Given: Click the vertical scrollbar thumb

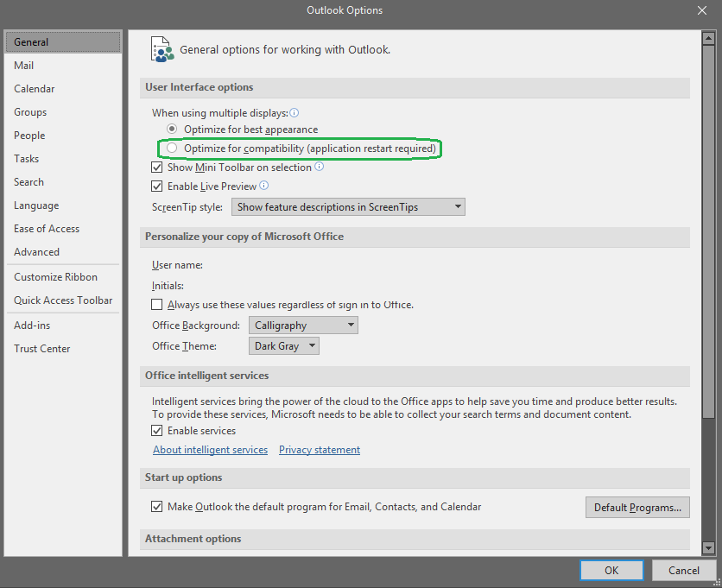Looking at the screenshot, I should tap(708, 231).
